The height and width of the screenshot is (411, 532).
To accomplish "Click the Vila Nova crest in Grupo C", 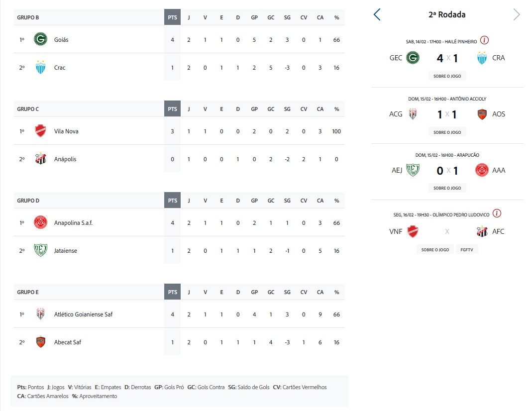I will click(x=40, y=131).
